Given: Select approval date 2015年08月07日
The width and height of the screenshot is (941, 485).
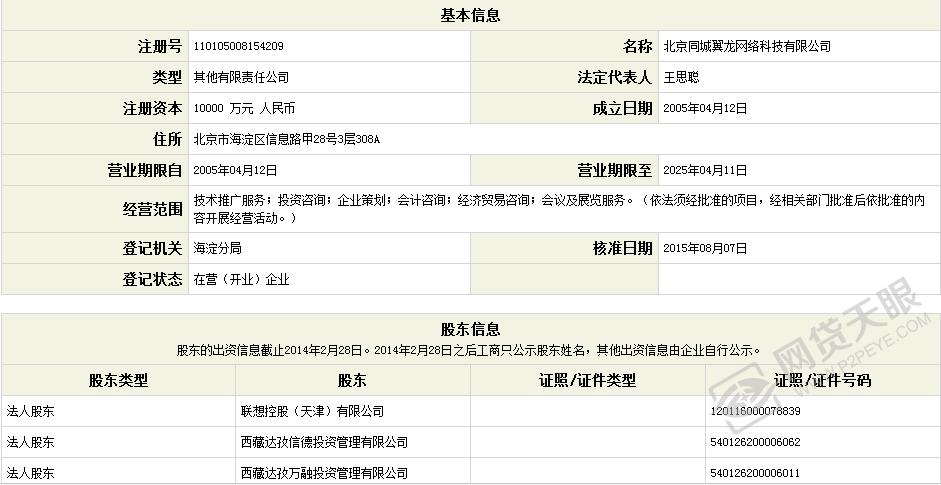Looking at the screenshot, I should (705, 248).
